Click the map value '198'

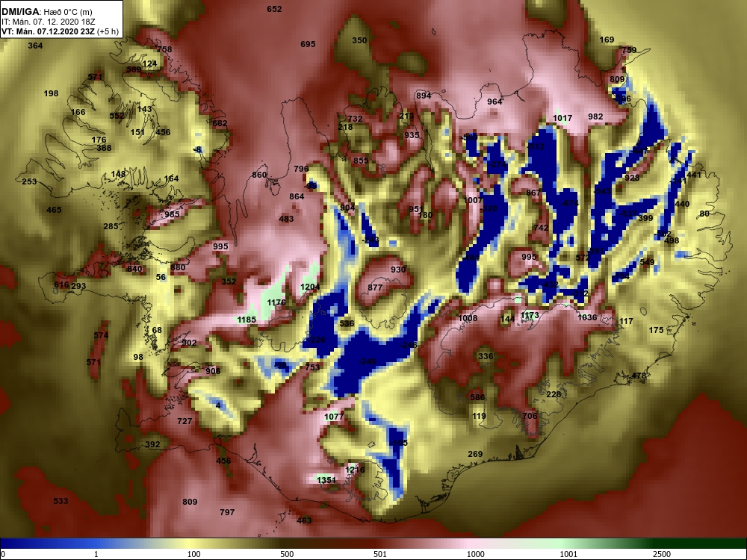[51, 93]
